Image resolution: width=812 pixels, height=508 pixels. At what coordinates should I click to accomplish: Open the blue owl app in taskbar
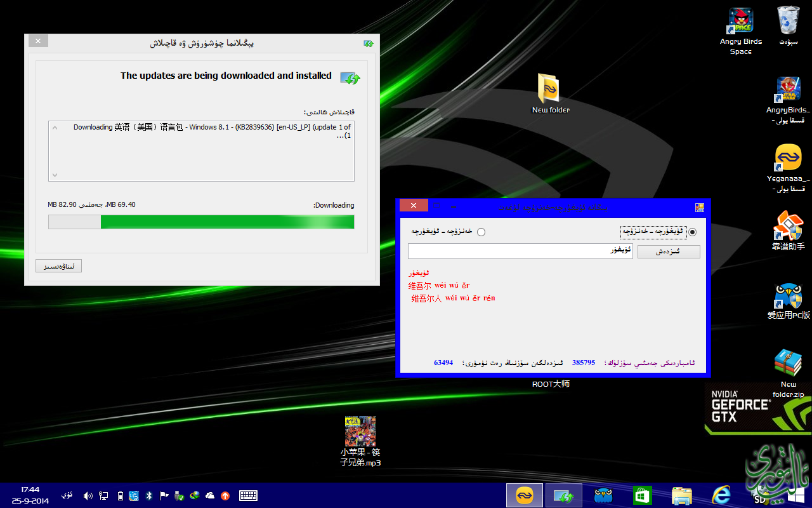click(x=603, y=495)
